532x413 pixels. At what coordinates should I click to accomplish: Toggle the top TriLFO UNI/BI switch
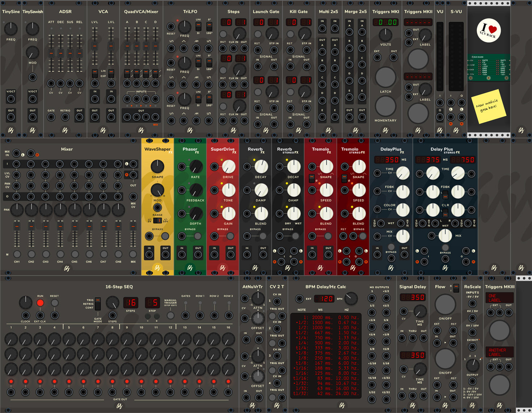(198, 26)
